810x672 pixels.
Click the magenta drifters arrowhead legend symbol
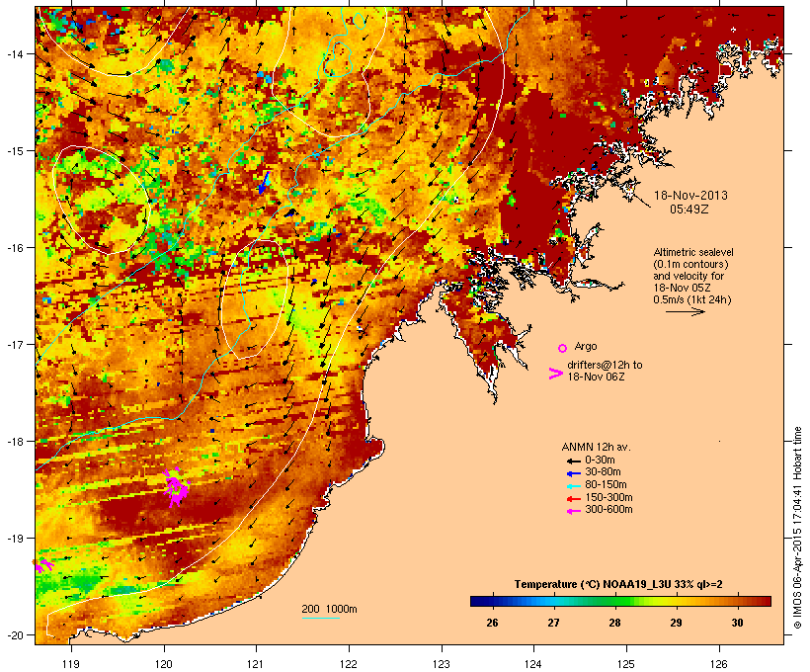(x=556, y=374)
